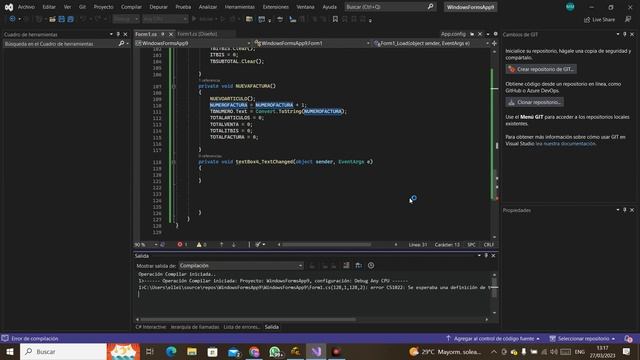Open the Form1_Load member dropdown
Image resolution: width=640 pixels, height=360 pixels.
point(431,43)
